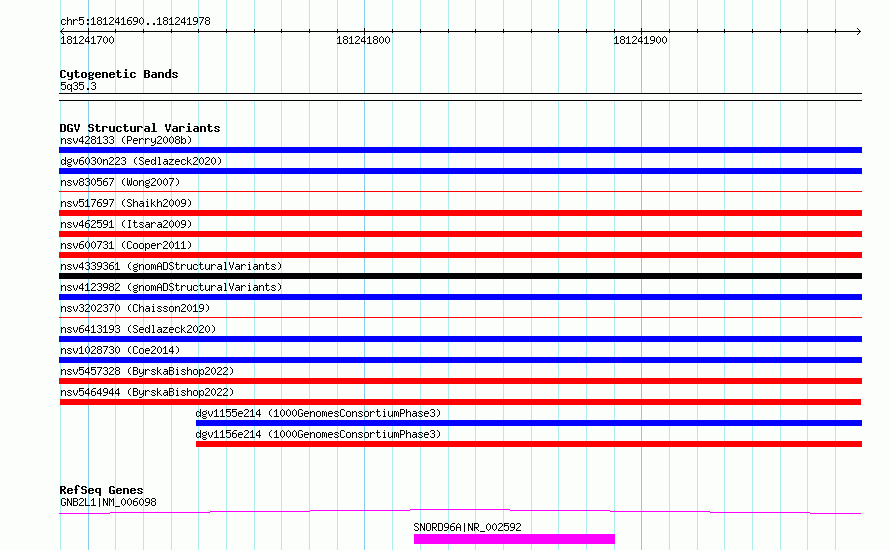Open the nsv830567 (Wong2007) variant label
Screen dimensions: 890x550
tap(120, 182)
